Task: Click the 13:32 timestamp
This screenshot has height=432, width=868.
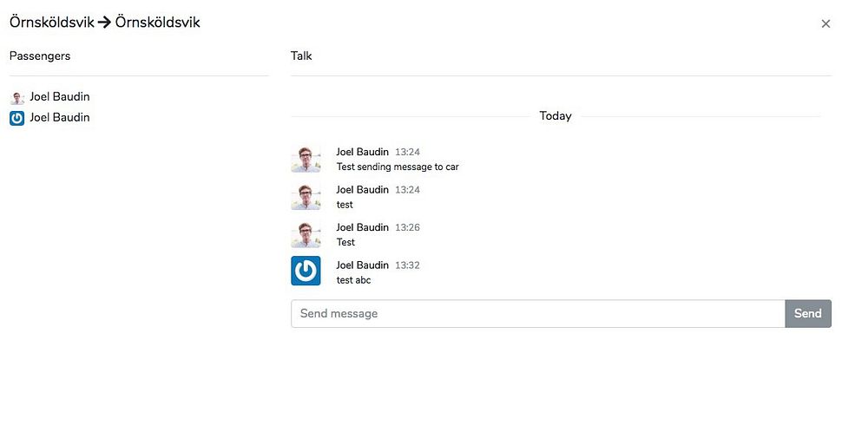Action: (407, 265)
